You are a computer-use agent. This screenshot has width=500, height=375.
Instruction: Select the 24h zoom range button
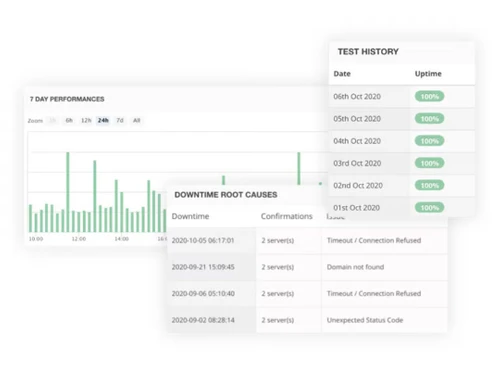[x=103, y=120]
